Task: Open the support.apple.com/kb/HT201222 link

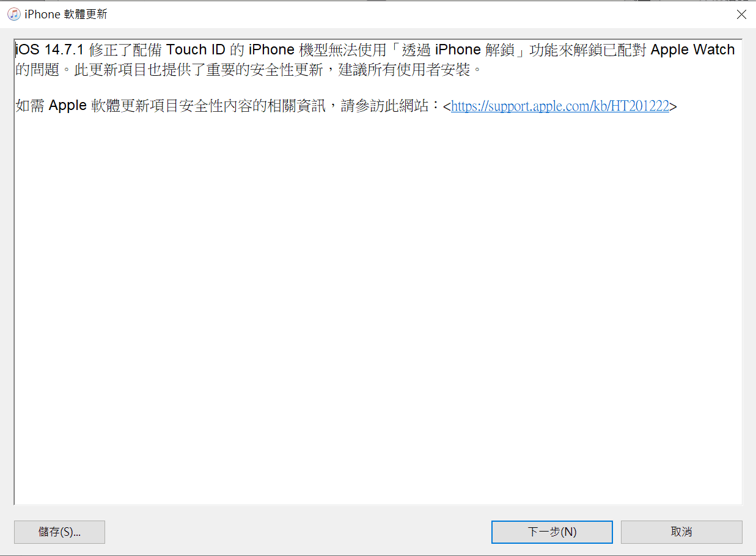Action: tap(560, 106)
